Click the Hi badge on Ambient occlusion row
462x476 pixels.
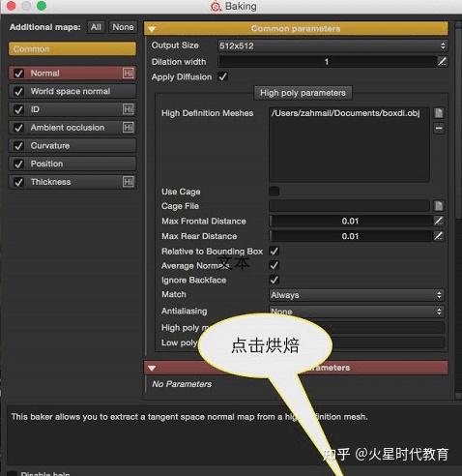pos(128,128)
